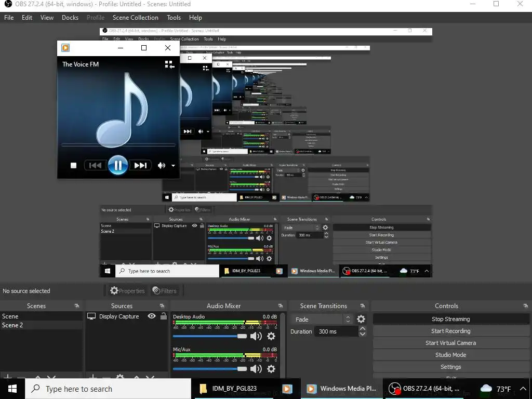Image resolution: width=532 pixels, height=399 pixels.
Task: Open the Tools menu
Action: pyautogui.click(x=174, y=18)
